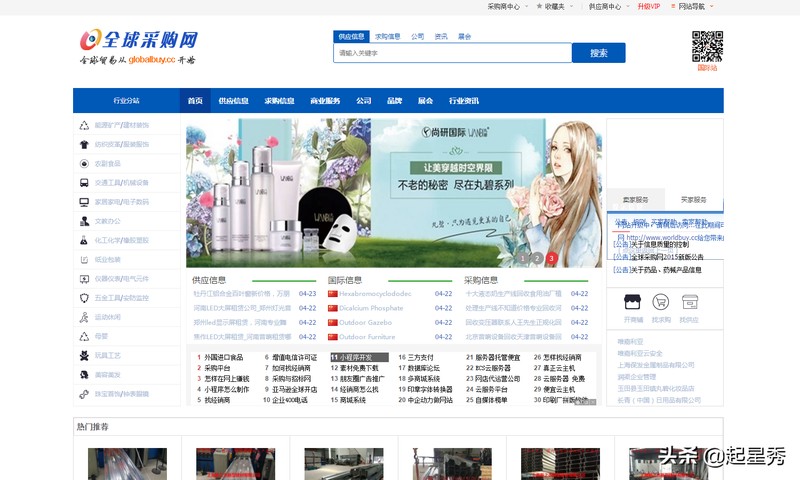This screenshot has height=480, width=800.
Task: Open 首页 in the blue navigation bar
Action: tap(195, 100)
